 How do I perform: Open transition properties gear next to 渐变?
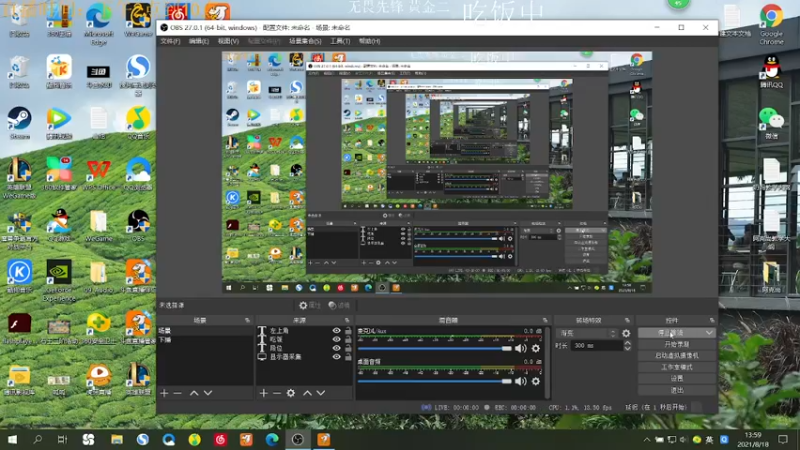[626, 333]
